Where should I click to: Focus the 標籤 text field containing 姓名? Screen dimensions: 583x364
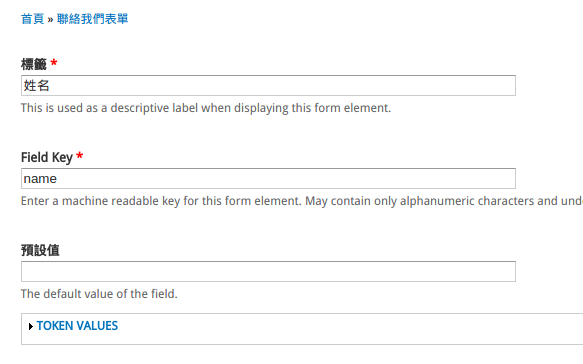[x=268, y=86]
